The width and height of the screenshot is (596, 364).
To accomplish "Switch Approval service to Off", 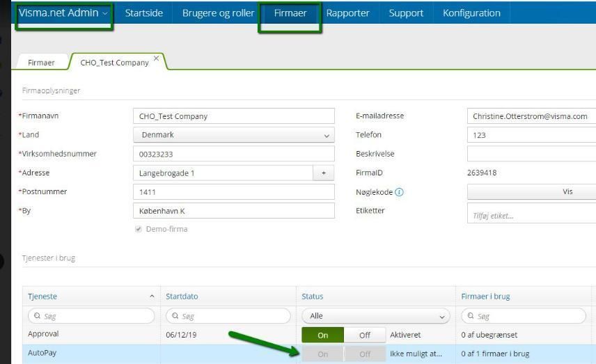I will coord(365,335).
